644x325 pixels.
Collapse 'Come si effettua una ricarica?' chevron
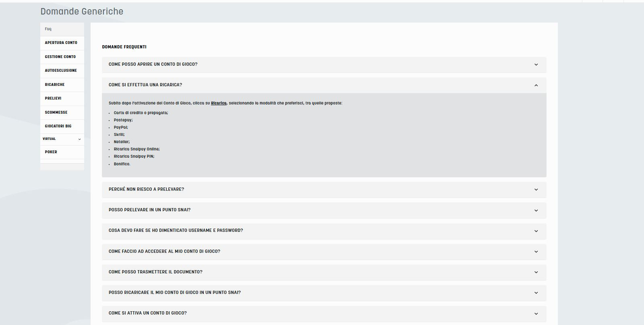click(x=536, y=85)
